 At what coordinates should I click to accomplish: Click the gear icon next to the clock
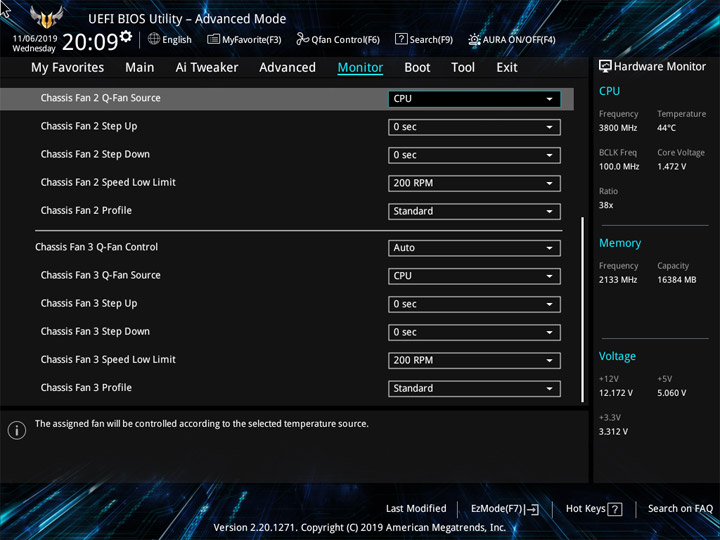pyautogui.click(x=125, y=36)
